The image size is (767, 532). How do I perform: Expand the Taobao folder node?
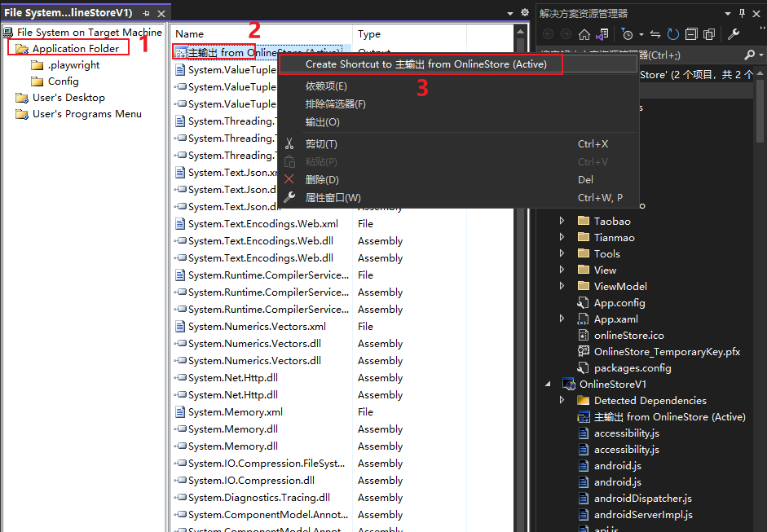[x=562, y=221]
